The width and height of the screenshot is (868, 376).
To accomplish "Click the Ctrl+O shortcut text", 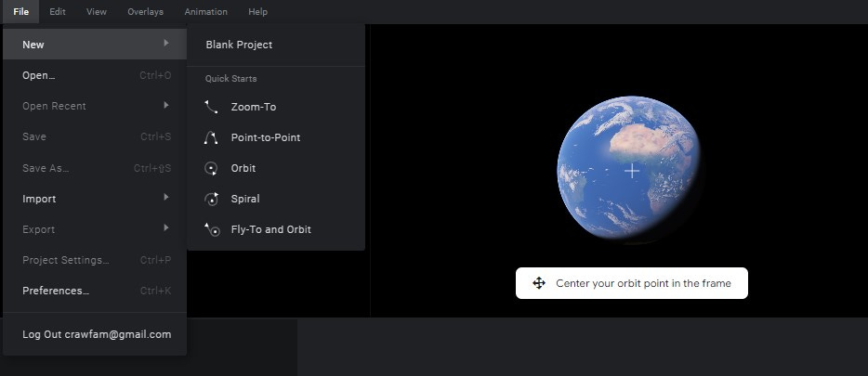I will click(155, 75).
